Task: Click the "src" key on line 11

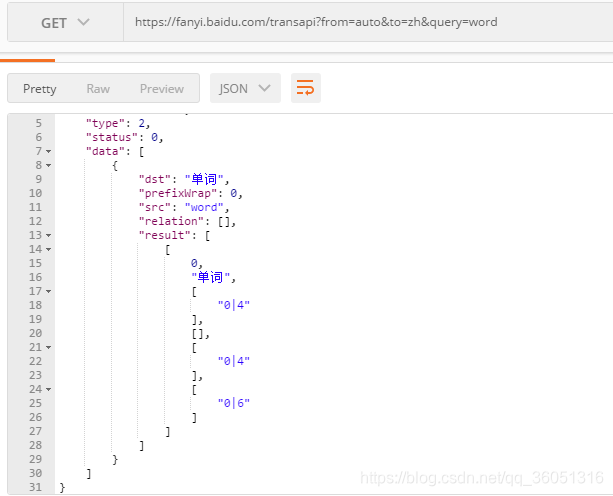Action: click(155, 207)
